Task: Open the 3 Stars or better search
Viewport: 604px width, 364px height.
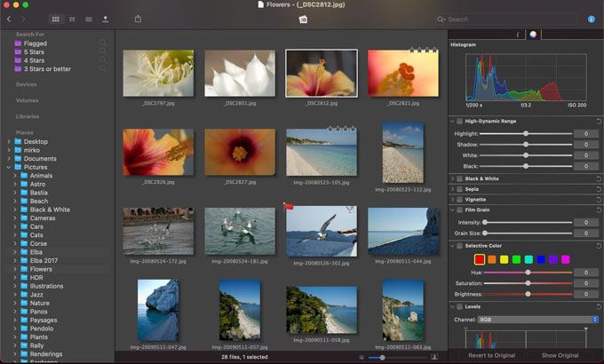Action: (x=47, y=69)
